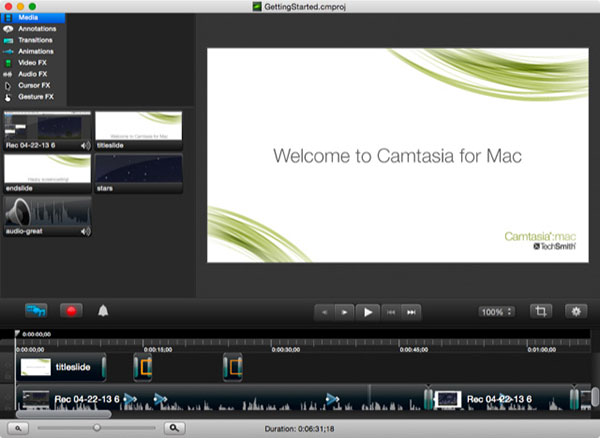Click animation arrow beside first Rec 04-22-13 6 label
600x438 pixels.
130,399
